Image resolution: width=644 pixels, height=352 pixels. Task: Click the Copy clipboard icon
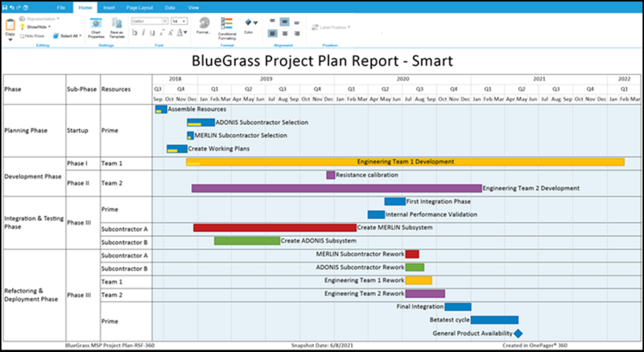[10, 25]
